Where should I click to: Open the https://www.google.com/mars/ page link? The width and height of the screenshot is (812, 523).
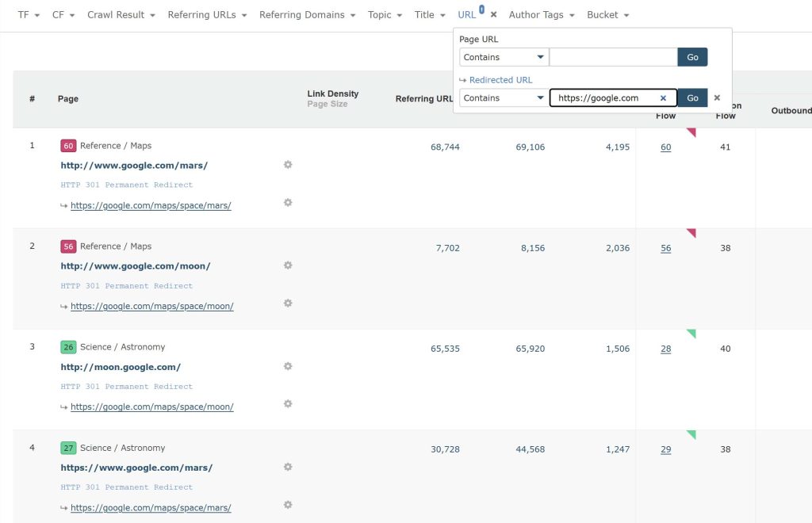tap(136, 468)
